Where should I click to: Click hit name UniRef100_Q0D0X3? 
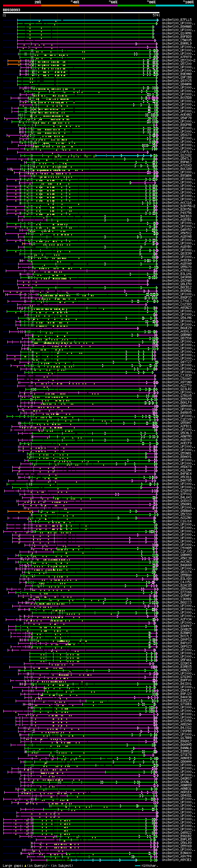pyautogui.click(x=177, y=501)
